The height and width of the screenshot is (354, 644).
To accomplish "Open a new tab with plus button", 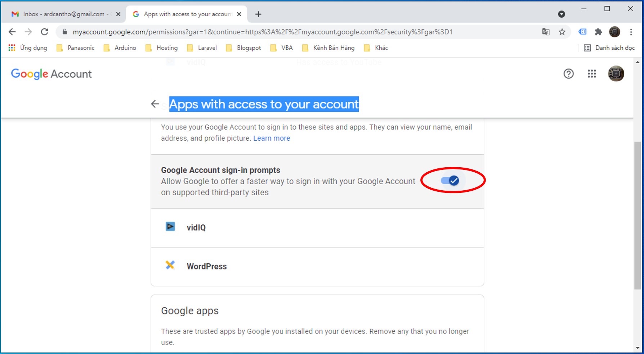I will (258, 14).
